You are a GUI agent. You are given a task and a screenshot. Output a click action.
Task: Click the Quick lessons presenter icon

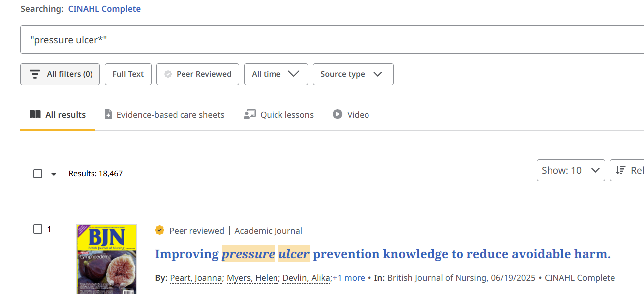[249, 115]
